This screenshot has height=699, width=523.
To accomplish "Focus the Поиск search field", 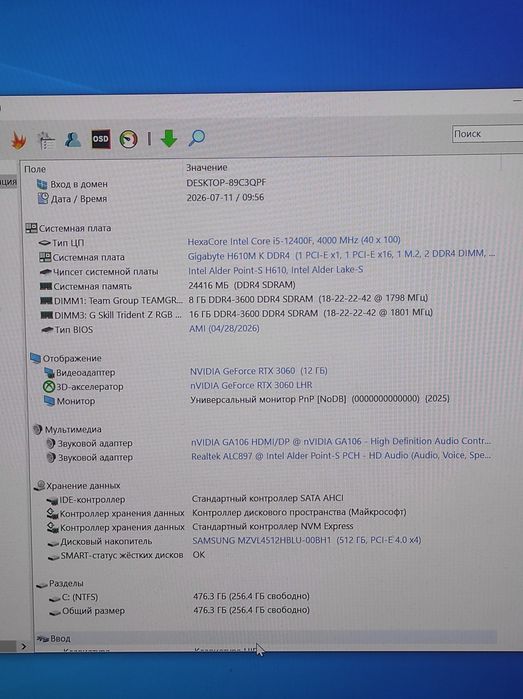I will [x=487, y=134].
